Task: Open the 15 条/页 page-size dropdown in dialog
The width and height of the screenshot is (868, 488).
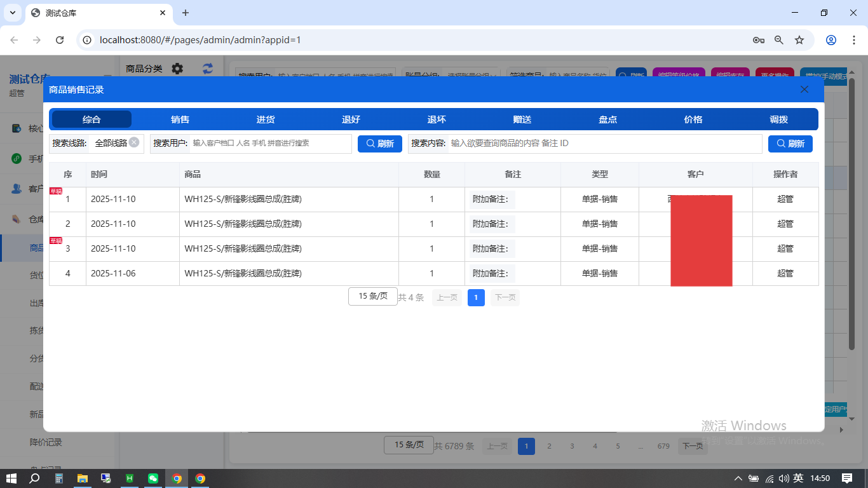Action: (372, 296)
